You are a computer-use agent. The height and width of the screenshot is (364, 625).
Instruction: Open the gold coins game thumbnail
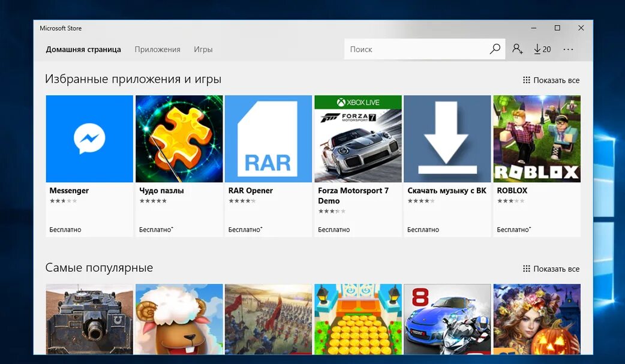(358, 319)
